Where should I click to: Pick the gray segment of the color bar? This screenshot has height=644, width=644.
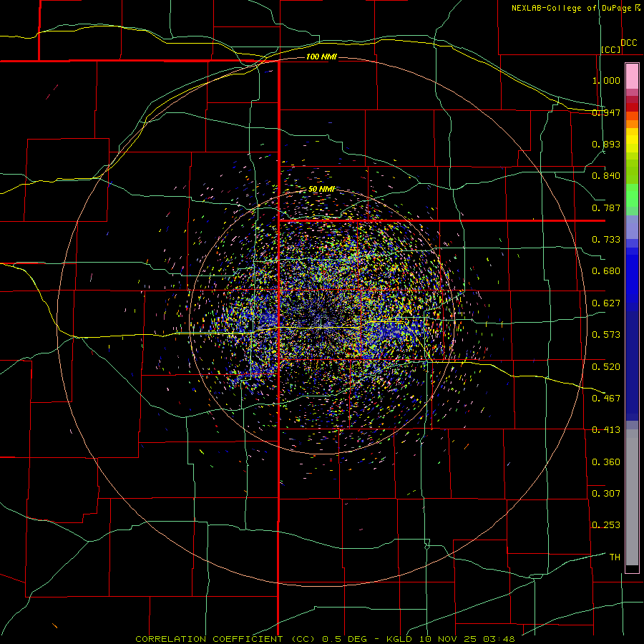632,497
